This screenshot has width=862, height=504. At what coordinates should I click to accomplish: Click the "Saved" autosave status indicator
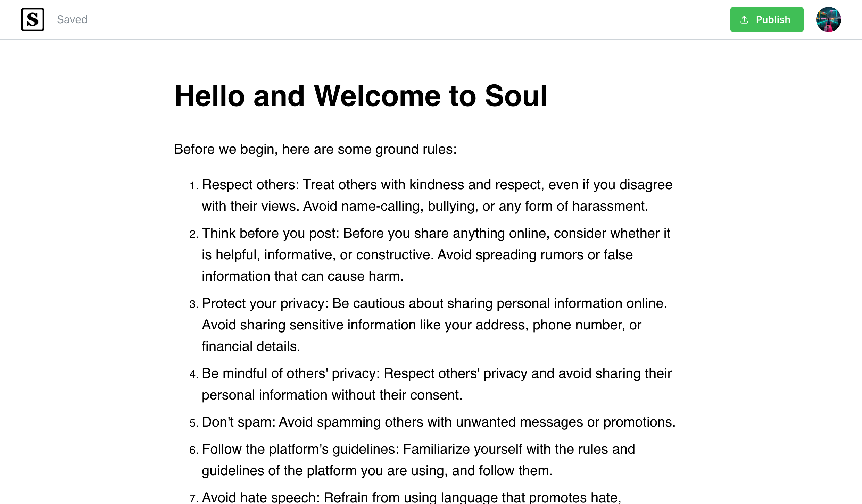coord(72,19)
